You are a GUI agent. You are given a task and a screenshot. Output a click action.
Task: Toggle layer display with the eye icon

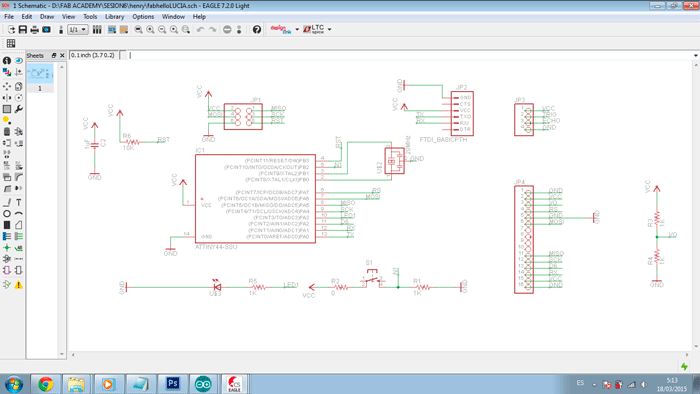tap(19, 60)
